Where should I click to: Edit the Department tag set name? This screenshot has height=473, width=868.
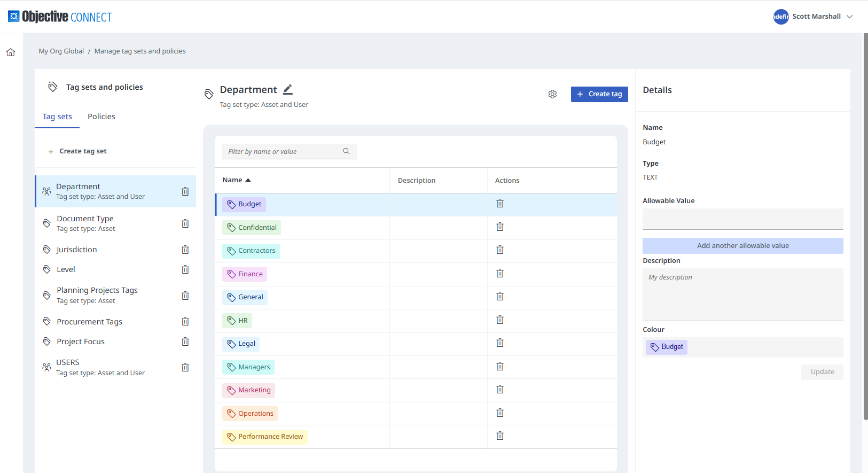[288, 90]
